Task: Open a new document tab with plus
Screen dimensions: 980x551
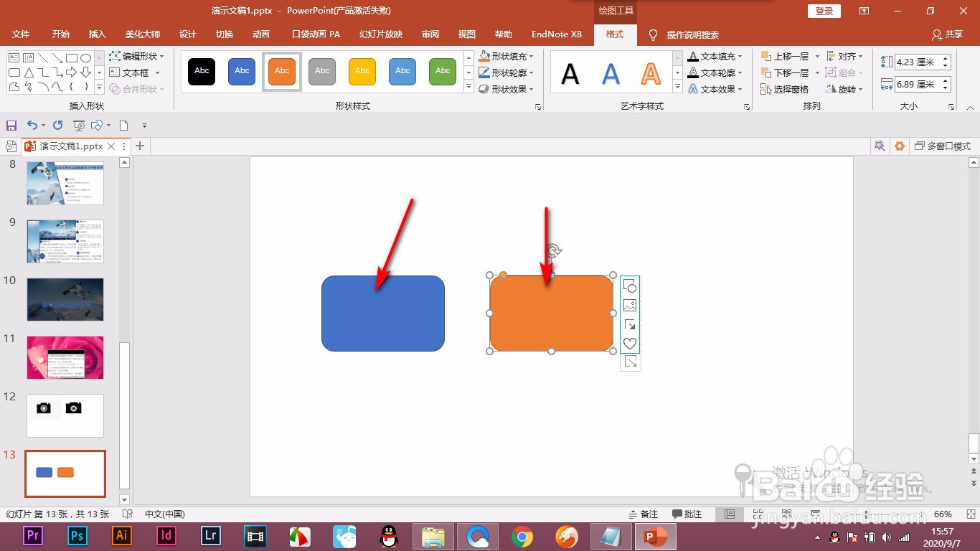Action: tap(140, 146)
